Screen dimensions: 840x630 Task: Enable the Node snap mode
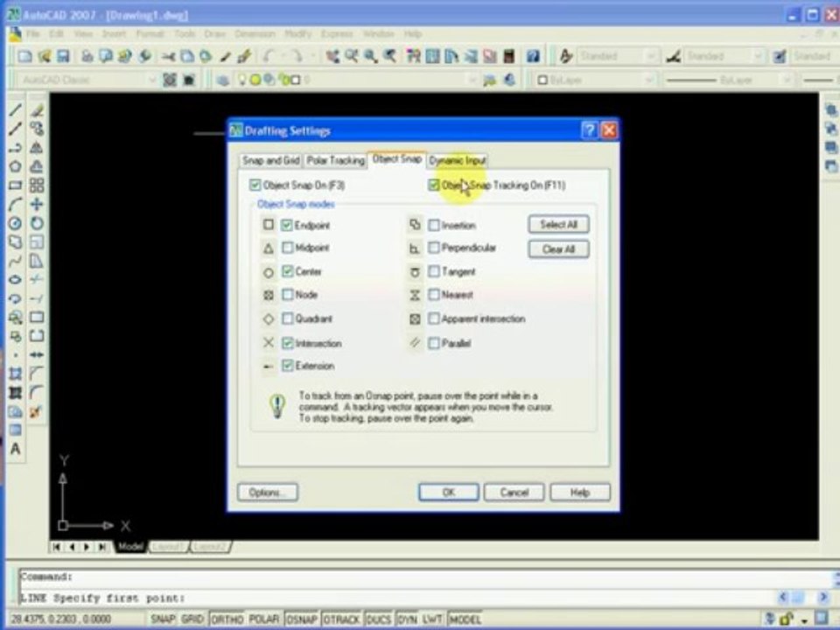tap(288, 295)
